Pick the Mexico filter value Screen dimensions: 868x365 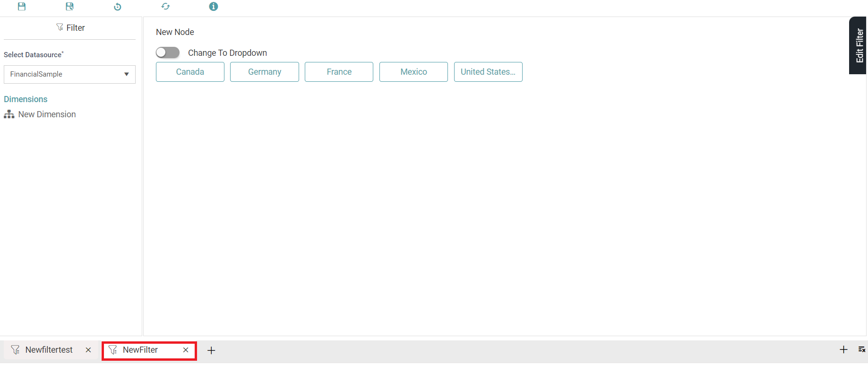413,72
